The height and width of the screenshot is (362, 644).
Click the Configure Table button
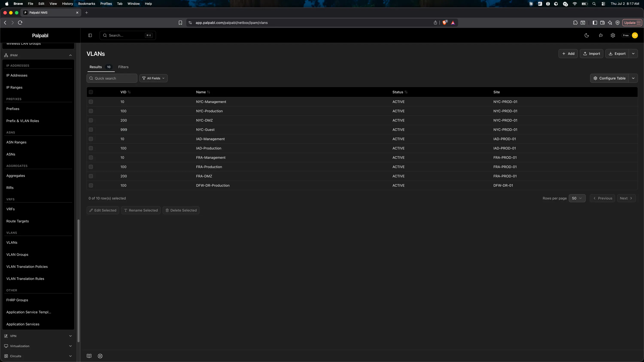pos(609,78)
